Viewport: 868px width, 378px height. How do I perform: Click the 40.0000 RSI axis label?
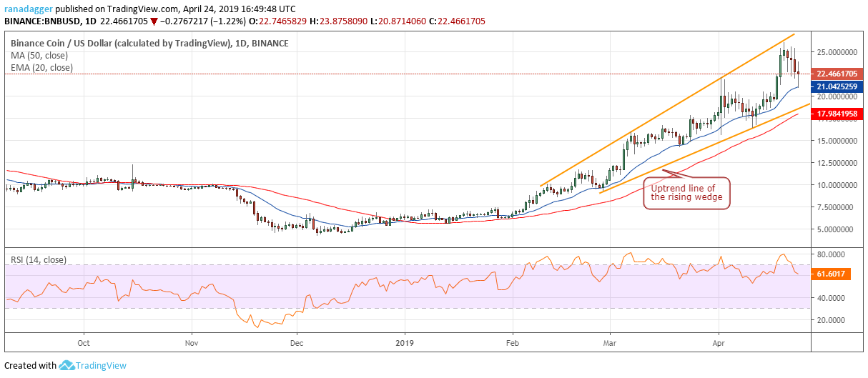point(831,299)
